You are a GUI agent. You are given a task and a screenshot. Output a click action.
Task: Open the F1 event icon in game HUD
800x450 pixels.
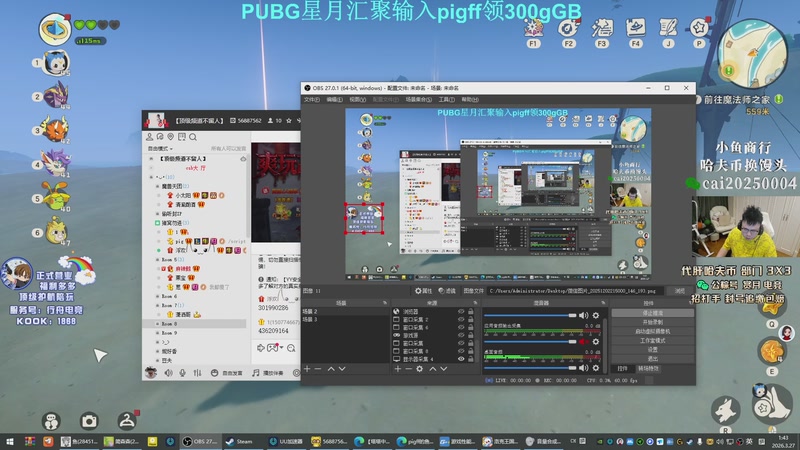pyautogui.click(x=533, y=28)
